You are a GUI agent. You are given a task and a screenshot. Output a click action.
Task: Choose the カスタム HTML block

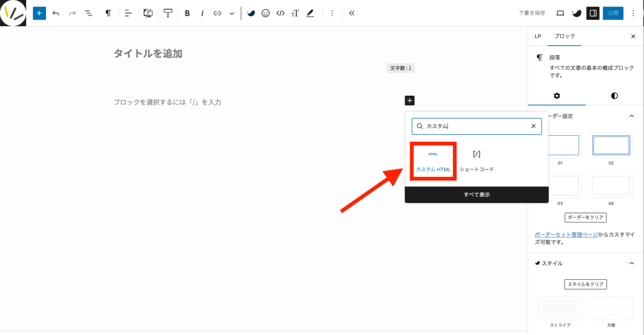click(433, 161)
